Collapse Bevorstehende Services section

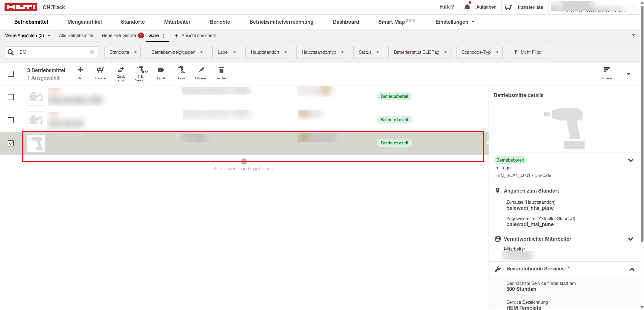point(632,269)
